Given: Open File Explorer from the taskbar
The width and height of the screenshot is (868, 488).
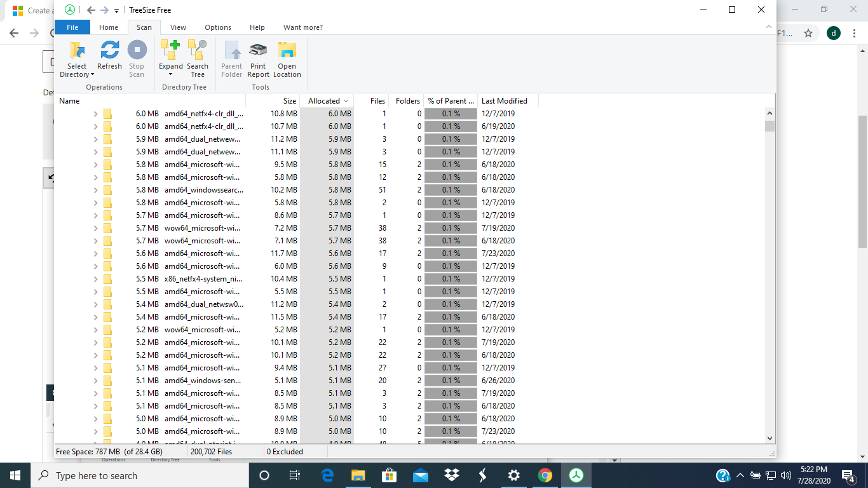Looking at the screenshot, I should [x=358, y=475].
